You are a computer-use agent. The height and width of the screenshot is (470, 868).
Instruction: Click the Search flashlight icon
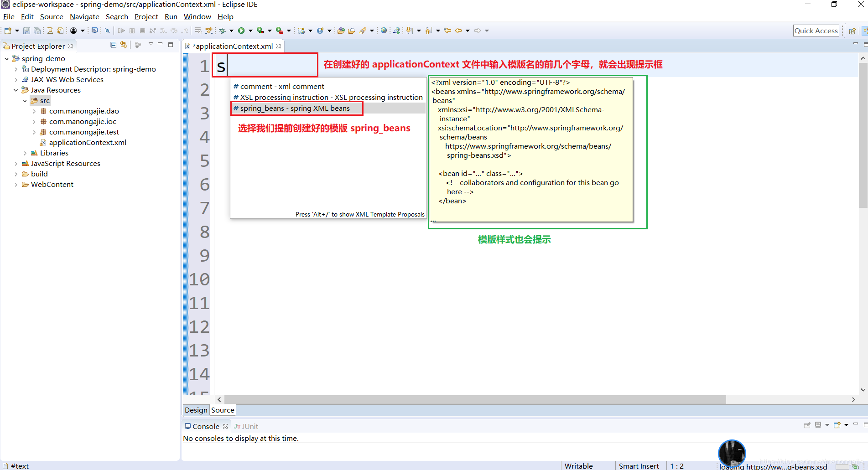(x=363, y=31)
